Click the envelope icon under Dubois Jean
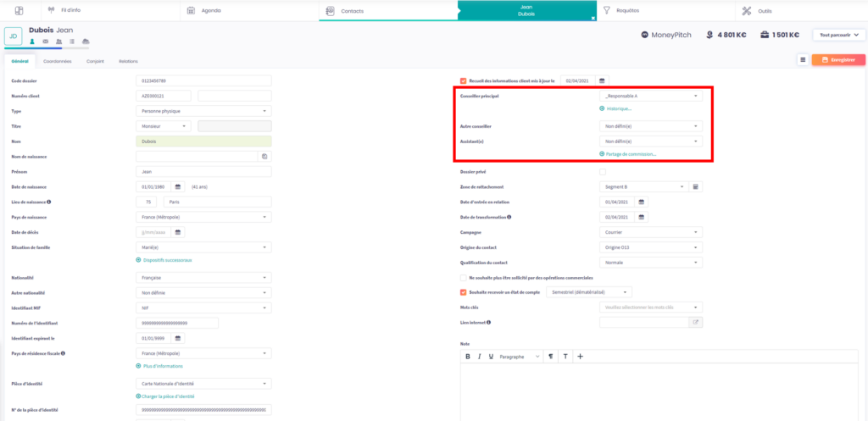868x421 pixels. [45, 41]
